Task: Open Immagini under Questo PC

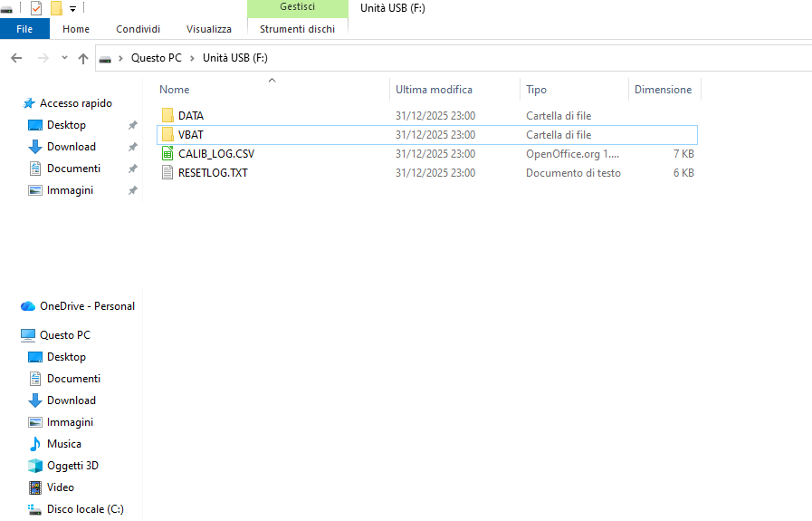Action: coord(70,422)
